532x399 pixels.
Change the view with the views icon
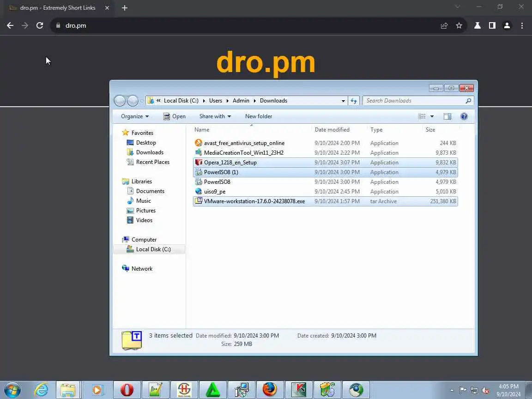pyautogui.click(x=422, y=116)
